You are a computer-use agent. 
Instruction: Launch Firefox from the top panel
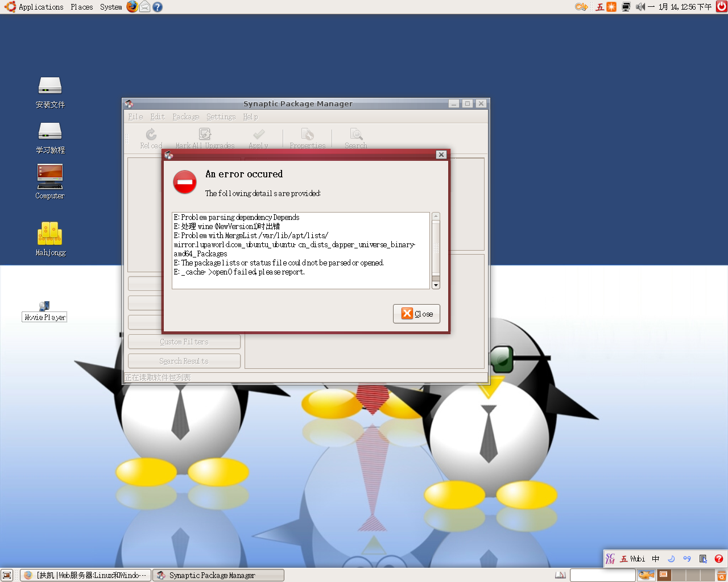[x=132, y=7]
